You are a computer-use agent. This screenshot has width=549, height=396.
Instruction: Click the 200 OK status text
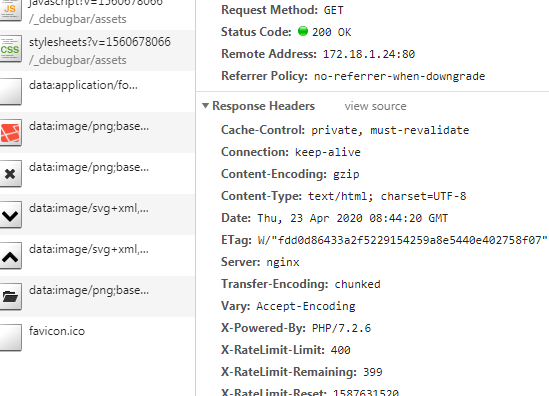coord(332,32)
